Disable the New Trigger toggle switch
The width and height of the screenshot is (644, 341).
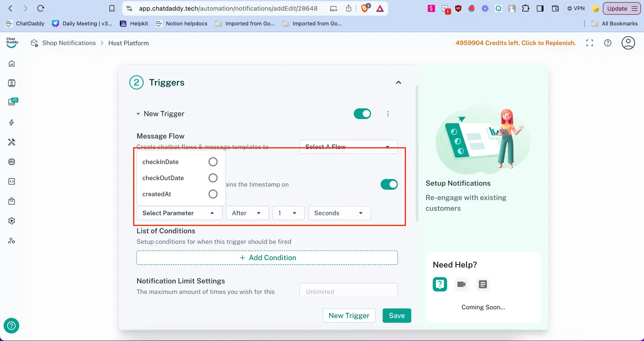pyautogui.click(x=362, y=114)
